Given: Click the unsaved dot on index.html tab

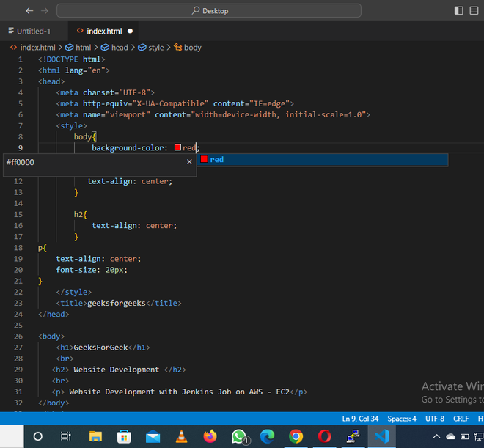Looking at the screenshot, I should coord(131,31).
